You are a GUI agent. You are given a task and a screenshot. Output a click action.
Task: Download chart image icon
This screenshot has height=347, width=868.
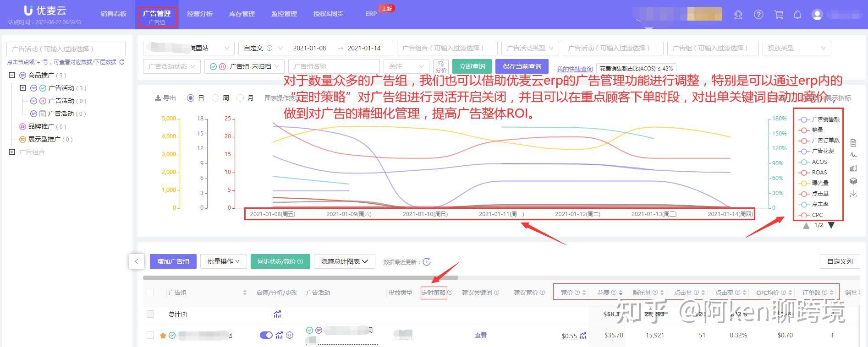pos(853,194)
